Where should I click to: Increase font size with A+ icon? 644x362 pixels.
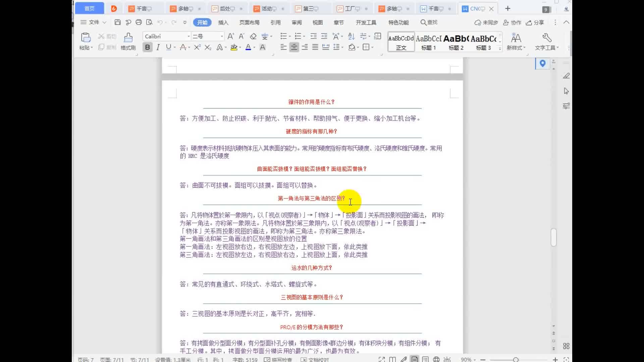click(231, 36)
